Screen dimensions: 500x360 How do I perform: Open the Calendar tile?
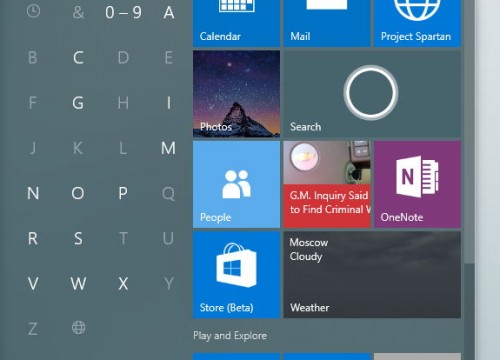click(236, 23)
